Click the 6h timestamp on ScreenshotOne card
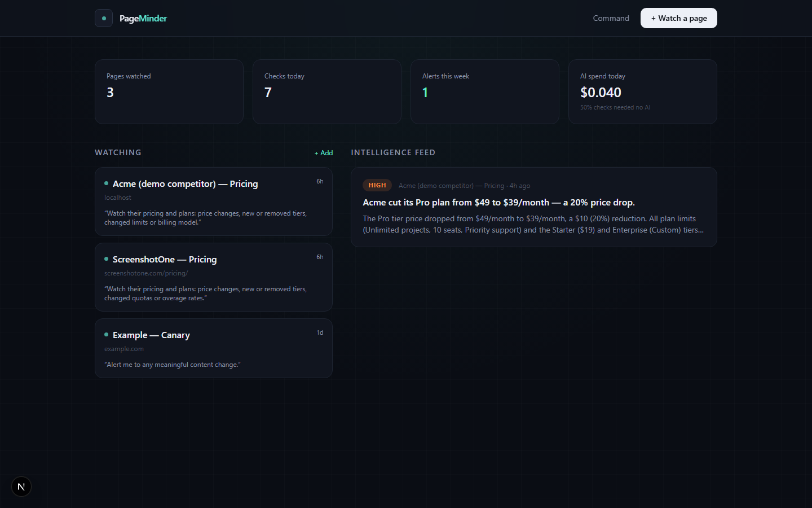The image size is (812, 508). coord(320,257)
